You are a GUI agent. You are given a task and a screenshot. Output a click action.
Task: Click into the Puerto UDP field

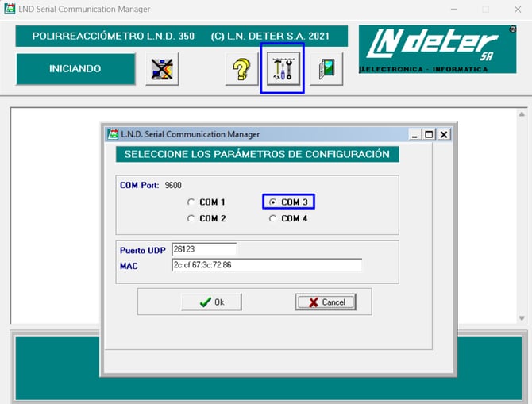(203, 250)
